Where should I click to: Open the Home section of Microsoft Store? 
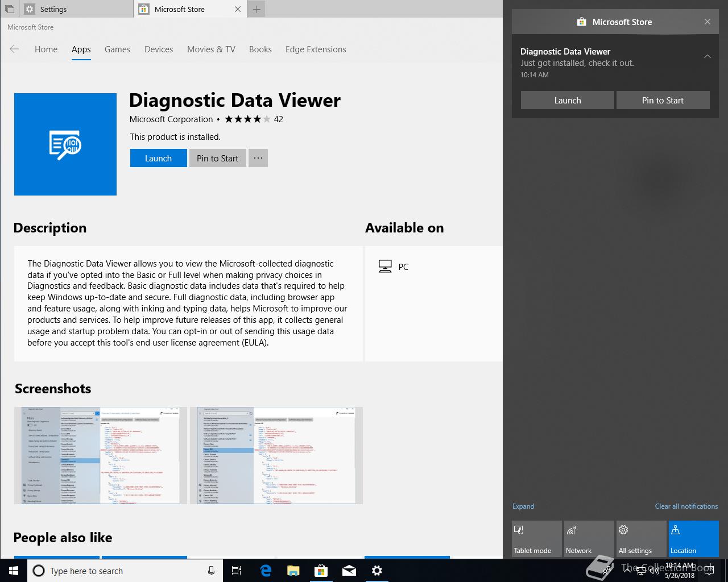[46, 49]
